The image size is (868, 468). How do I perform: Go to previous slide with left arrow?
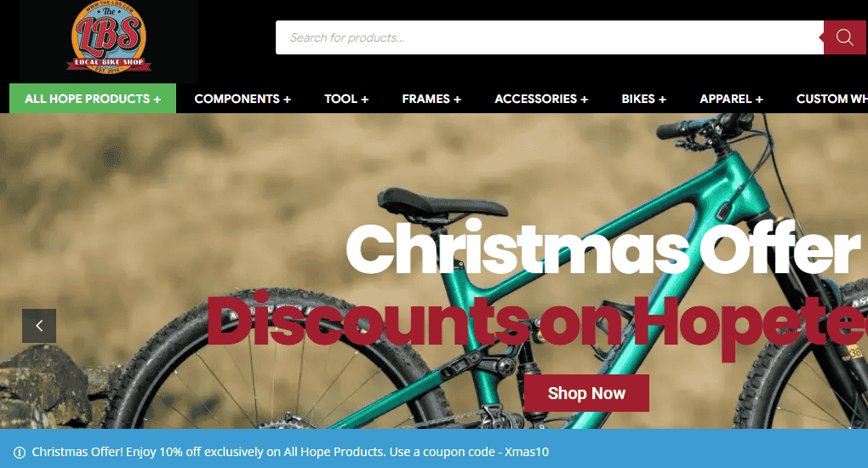pyautogui.click(x=39, y=326)
